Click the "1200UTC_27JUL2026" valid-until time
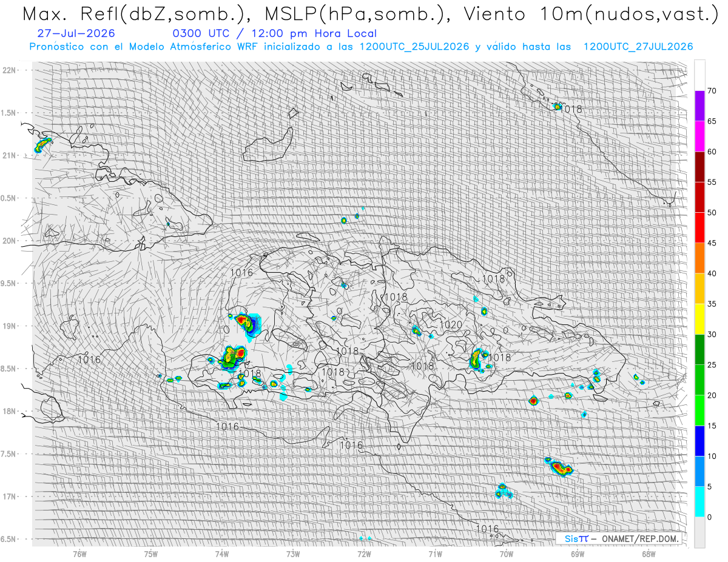The height and width of the screenshot is (562, 728). click(638, 47)
